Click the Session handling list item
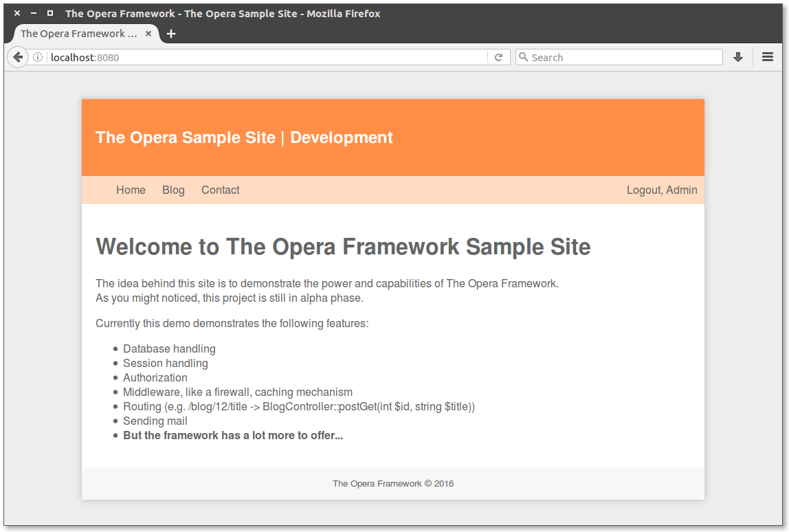789x532 pixels. click(x=166, y=364)
